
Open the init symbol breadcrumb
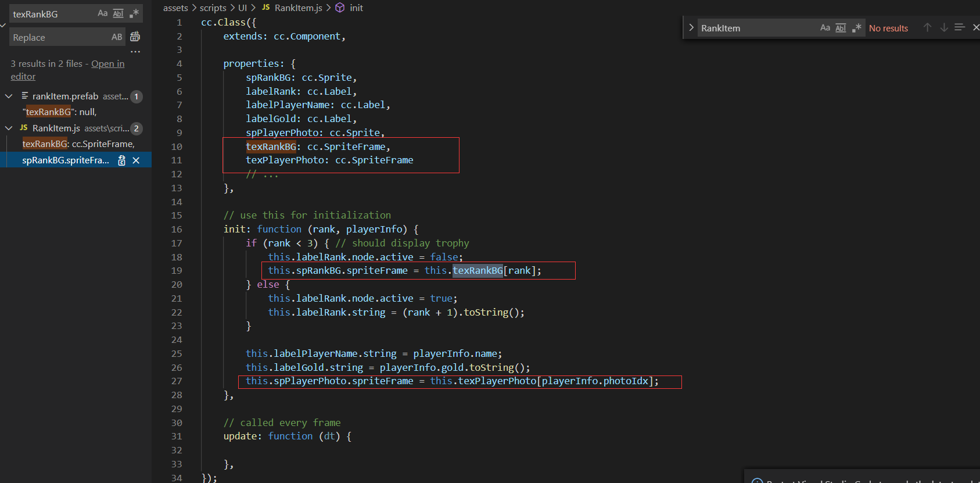(x=356, y=8)
